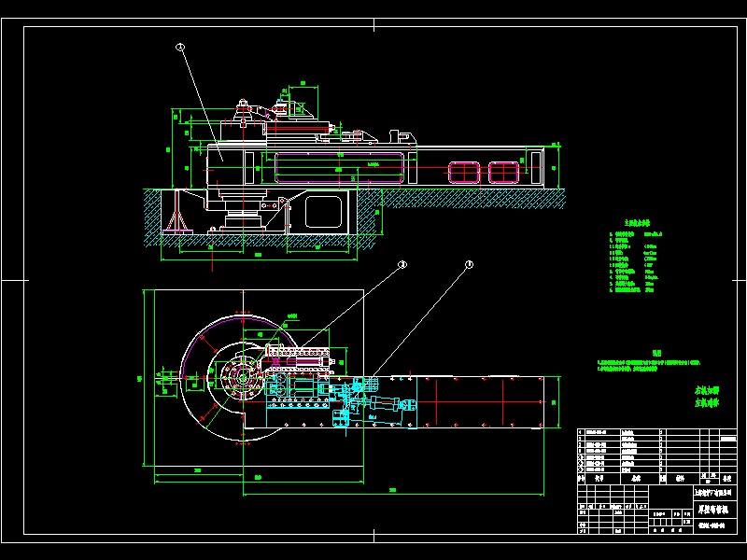
Task: Click the drawing number cell at title block bottom
Action: click(x=713, y=525)
